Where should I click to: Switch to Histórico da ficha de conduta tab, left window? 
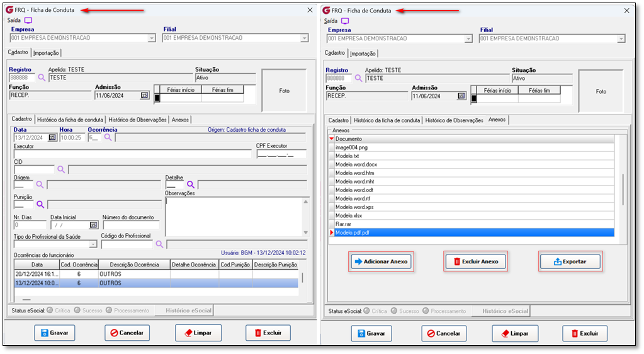click(x=70, y=120)
